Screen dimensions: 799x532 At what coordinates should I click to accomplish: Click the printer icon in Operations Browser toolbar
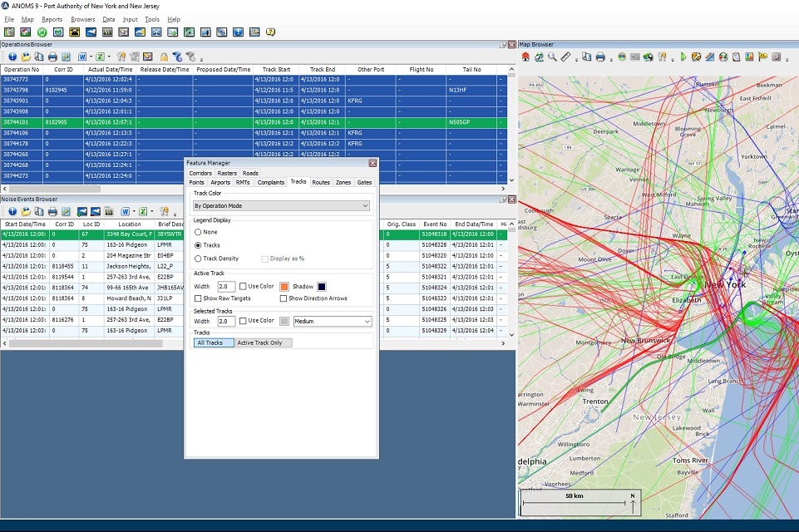pos(52,57)
